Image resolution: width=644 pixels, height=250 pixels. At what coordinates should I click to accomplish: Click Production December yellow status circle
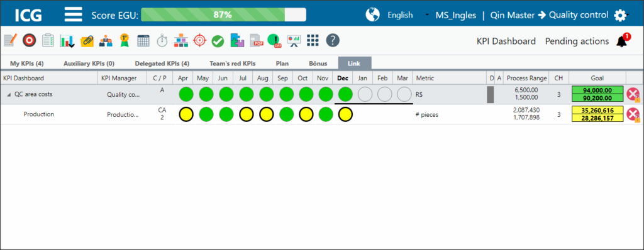(x=345, y=114)
